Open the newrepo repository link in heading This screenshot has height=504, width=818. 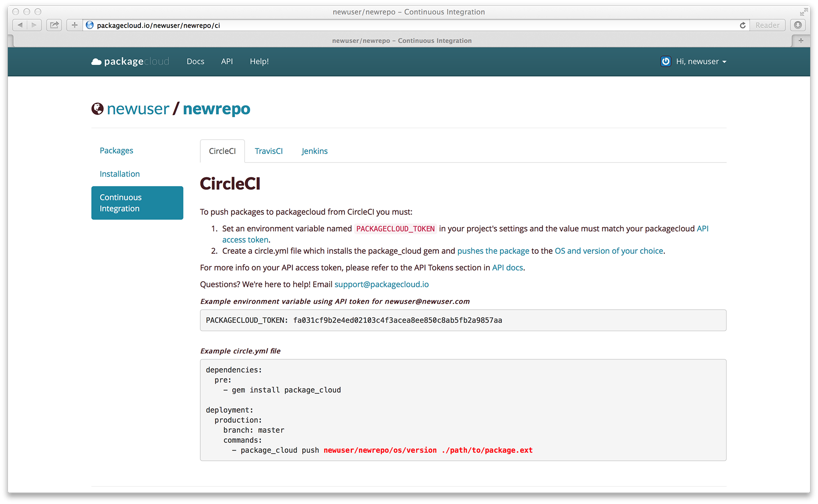[x=217, y=109]
